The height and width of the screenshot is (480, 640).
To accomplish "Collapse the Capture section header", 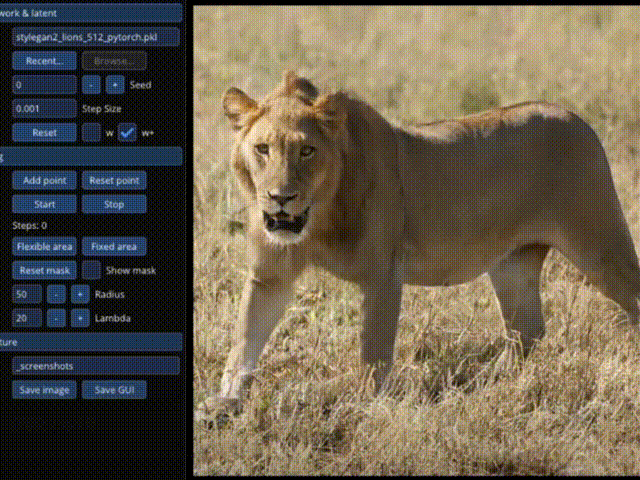I will [x=90, y=342].
